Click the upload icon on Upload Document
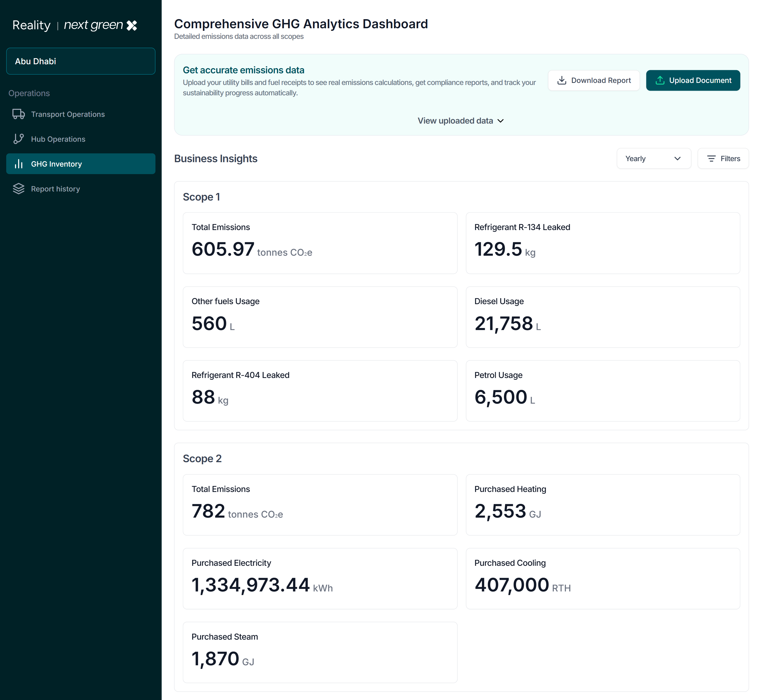The width and height of the screenshot is (757, 700). tap(660, 80)
